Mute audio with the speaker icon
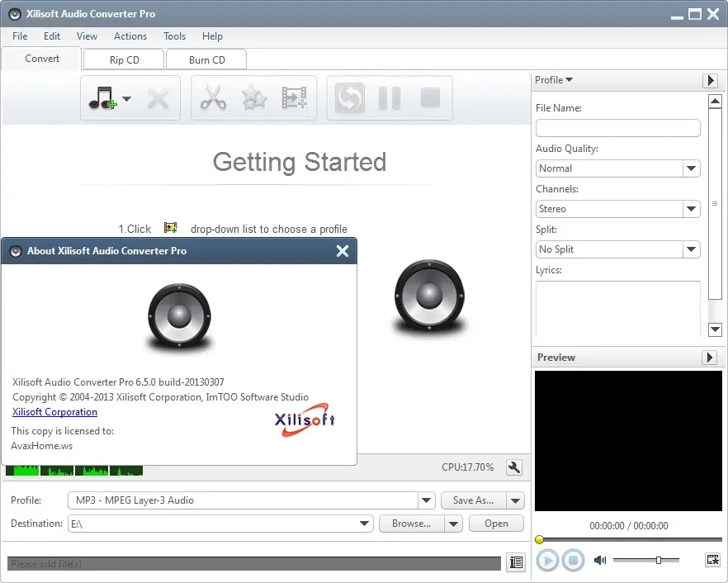Screen dimensions: 728x583 click(600, 560)
